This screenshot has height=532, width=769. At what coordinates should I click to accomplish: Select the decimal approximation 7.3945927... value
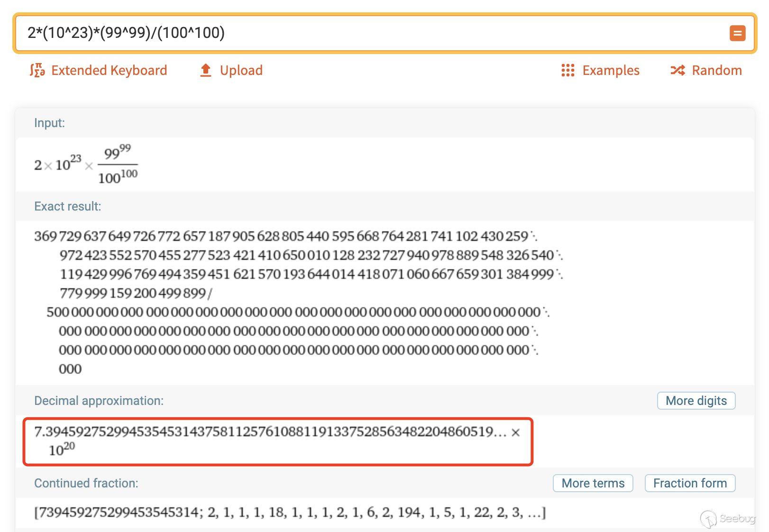pyautogui.click(x=277, y=440)
